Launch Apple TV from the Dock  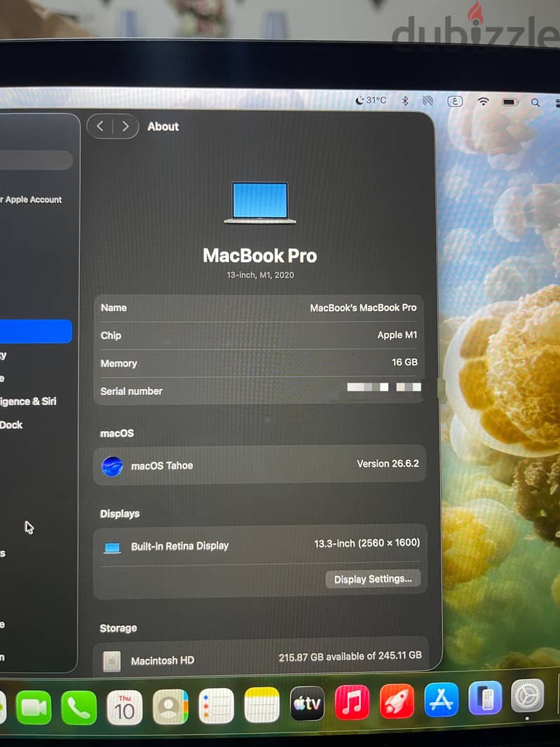(308, 704)
